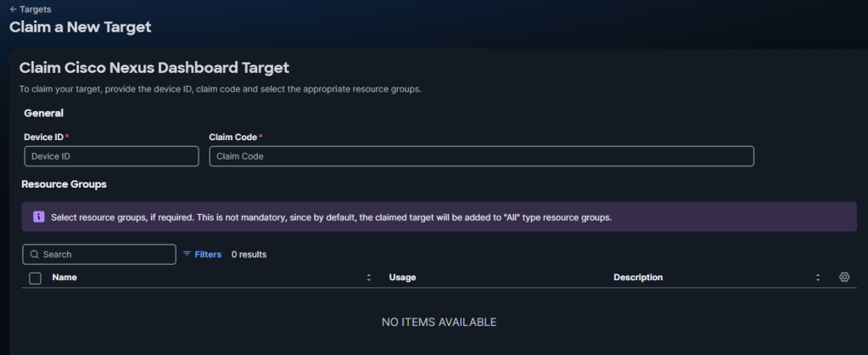Image resolution: width=868 pixels, height=355 pixels.
Task: Click the back arrow next to Targets
Action: (x=14, y=9)
